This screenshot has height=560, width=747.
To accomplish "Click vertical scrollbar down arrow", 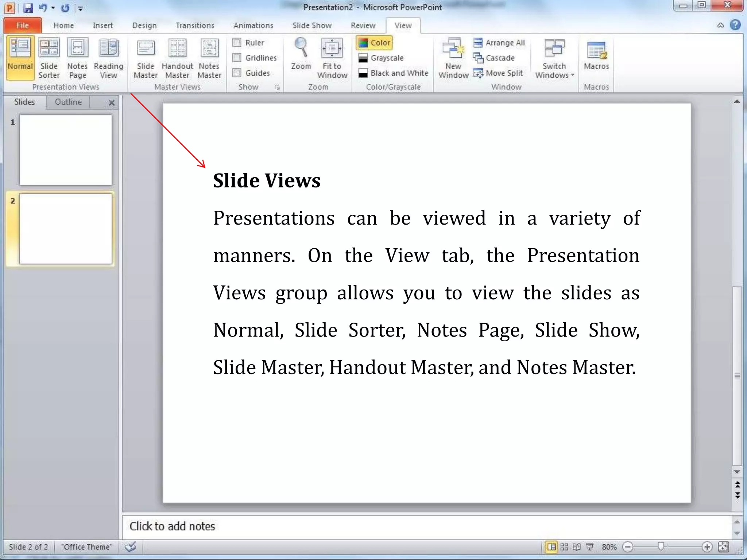I will (737, 472).
